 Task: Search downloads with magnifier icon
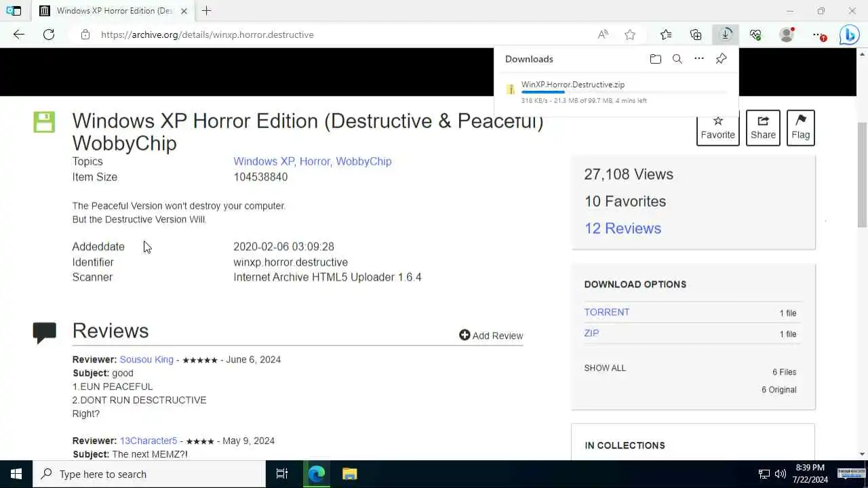(x=677, y=59)
